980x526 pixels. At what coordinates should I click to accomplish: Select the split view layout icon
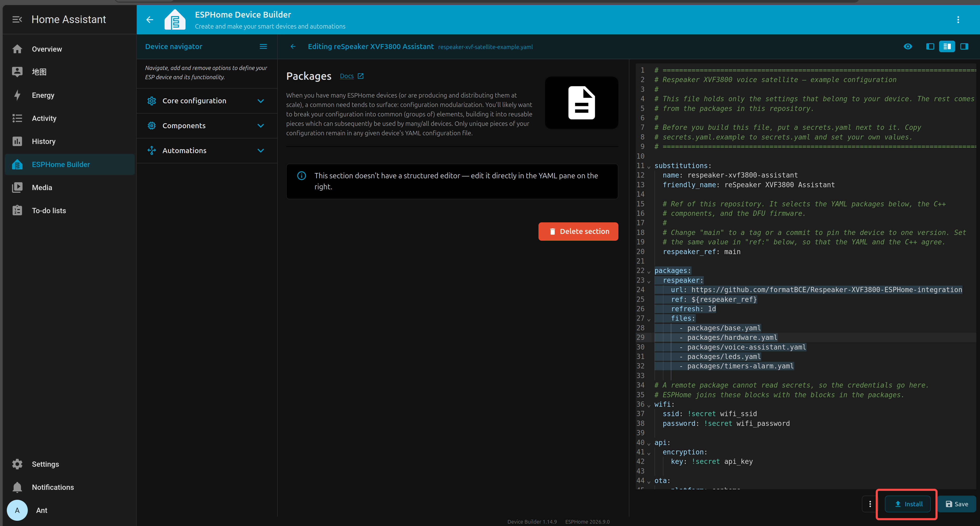(x=947, y=46)
